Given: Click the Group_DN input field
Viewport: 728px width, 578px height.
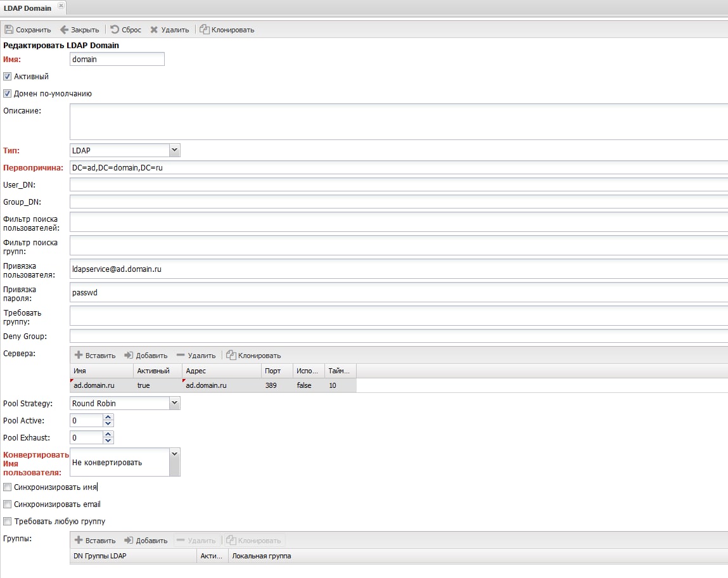Looking at the screenshot, I should click(399, 202).
